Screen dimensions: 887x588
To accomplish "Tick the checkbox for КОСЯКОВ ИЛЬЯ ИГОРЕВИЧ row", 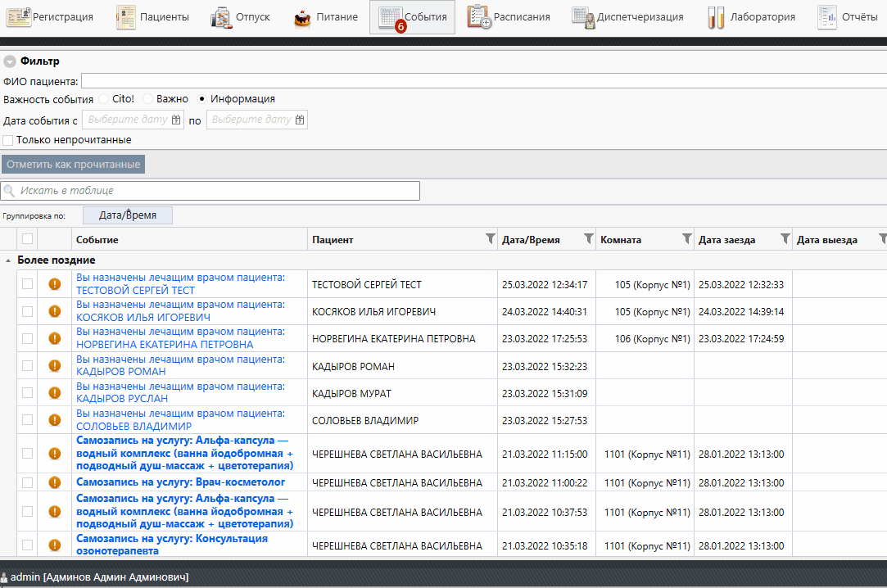I will [28, 311].
